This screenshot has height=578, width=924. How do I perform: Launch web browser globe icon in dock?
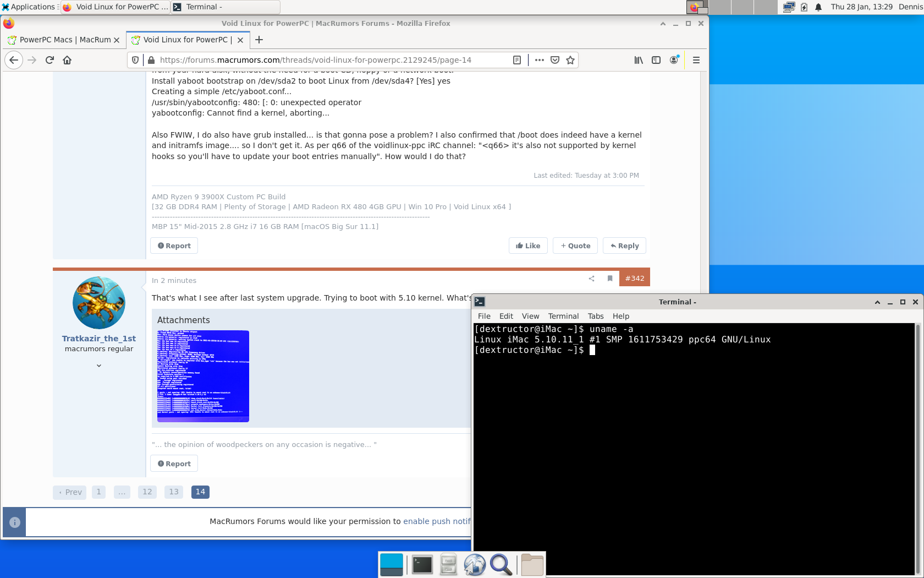(475, 565)
